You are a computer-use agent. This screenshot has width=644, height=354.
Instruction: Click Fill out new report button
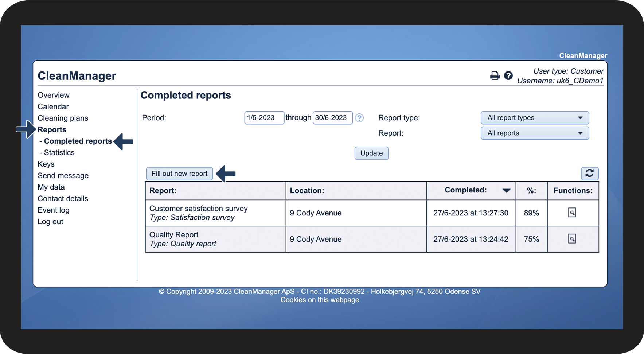coord(179,174)
